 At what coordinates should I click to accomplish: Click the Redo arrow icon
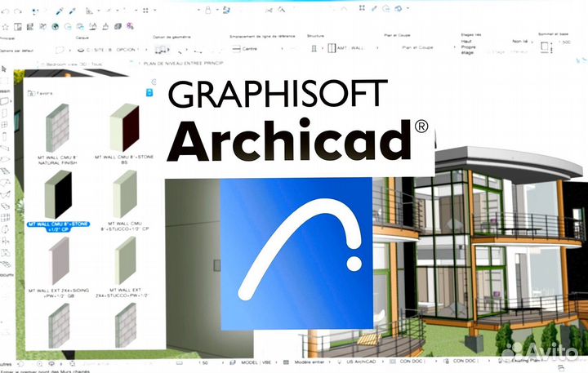17,12
